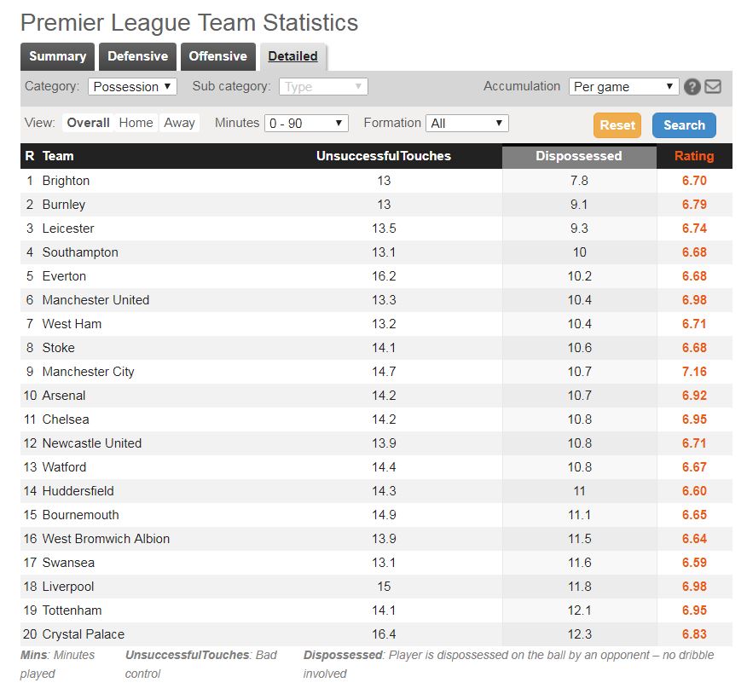
Task: Sort by Dispossessed column header
Action: click(579, 156)
